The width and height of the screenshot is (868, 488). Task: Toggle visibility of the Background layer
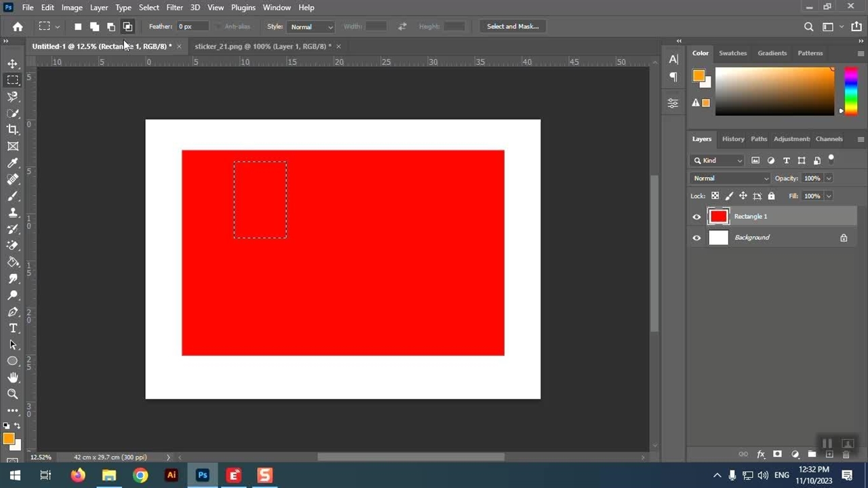click(696, 238)
